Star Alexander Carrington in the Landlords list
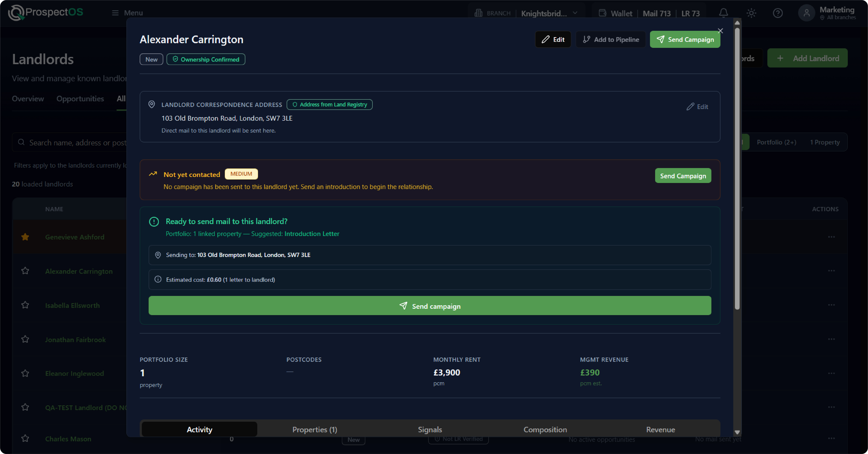 coord(25,271)
